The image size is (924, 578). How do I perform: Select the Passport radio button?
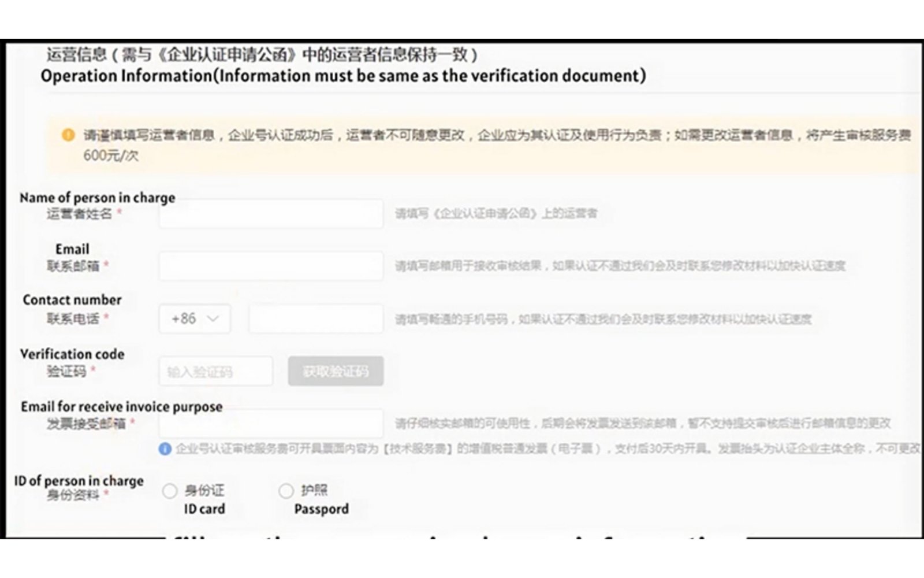click(x=286, y=491)
